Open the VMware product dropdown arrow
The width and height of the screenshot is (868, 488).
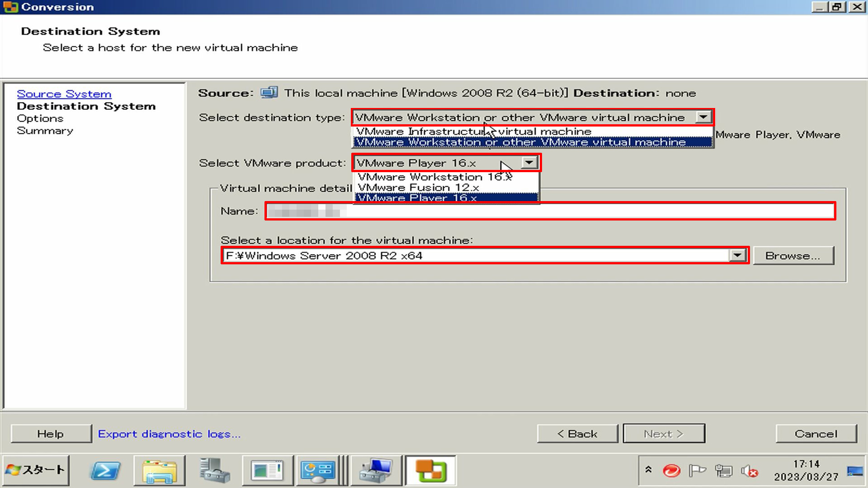pos(529,162)
